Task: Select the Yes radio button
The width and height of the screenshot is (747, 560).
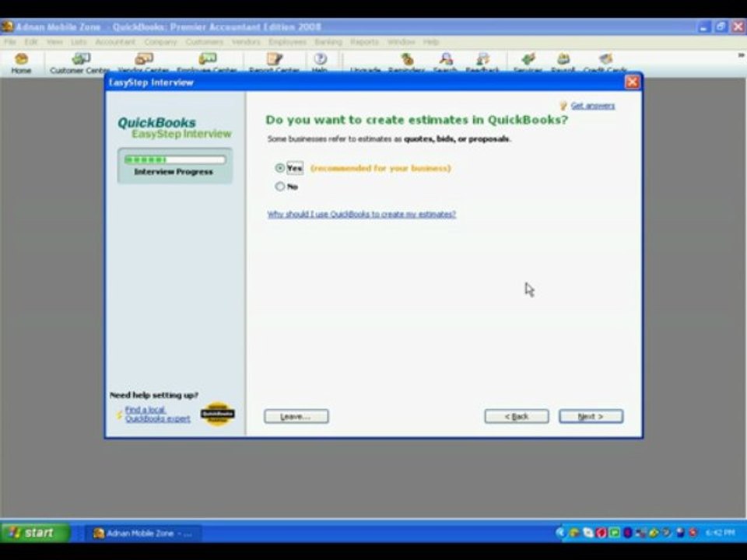Action: [x=279, y=168]
